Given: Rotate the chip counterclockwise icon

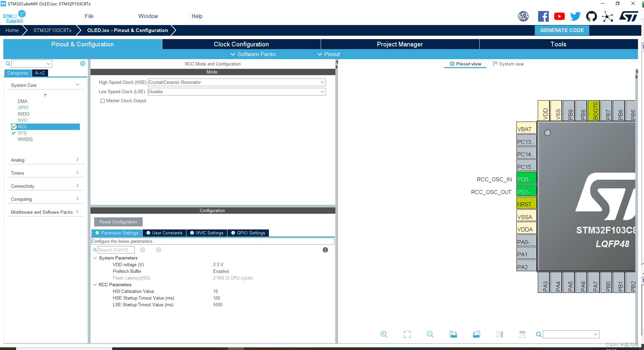Looking at the screenshot, I should coord(476,334).
